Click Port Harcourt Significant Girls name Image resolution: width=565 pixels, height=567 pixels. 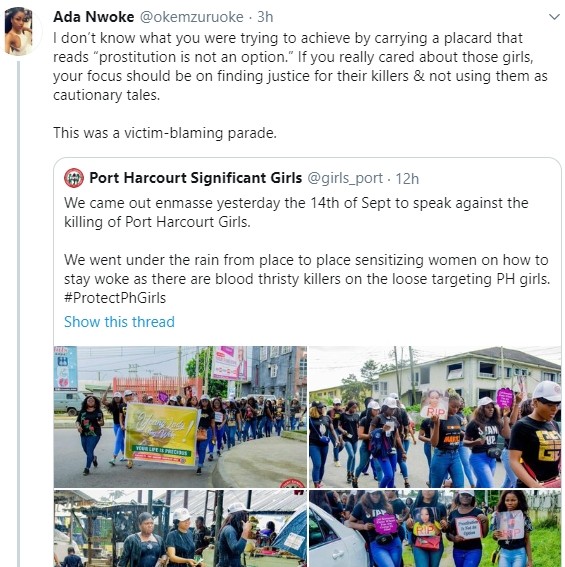pos(196,178)
